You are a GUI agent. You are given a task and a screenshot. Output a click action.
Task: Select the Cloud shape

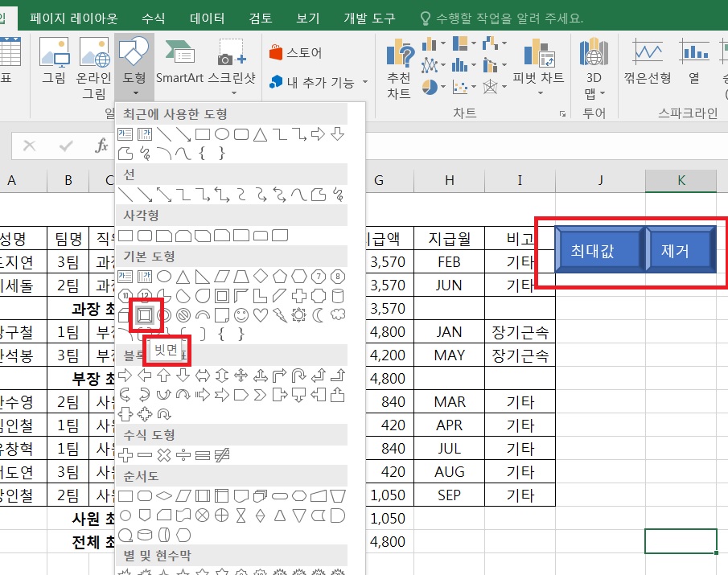point(338,315)
